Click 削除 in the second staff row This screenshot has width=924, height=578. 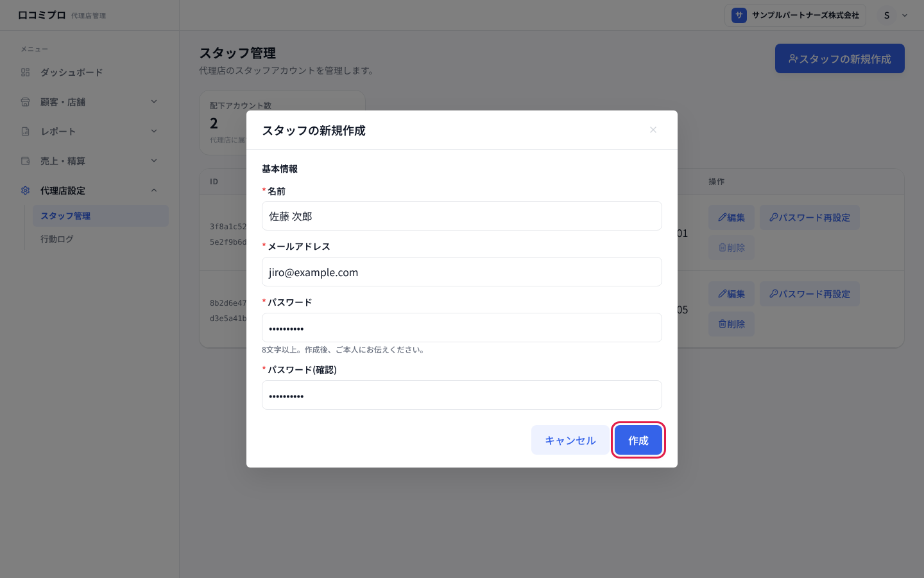pyautogui.click(x=732, y=324)
